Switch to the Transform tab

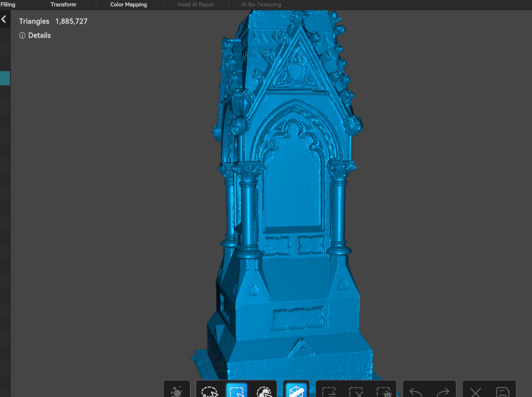click(x=63, y=5)
